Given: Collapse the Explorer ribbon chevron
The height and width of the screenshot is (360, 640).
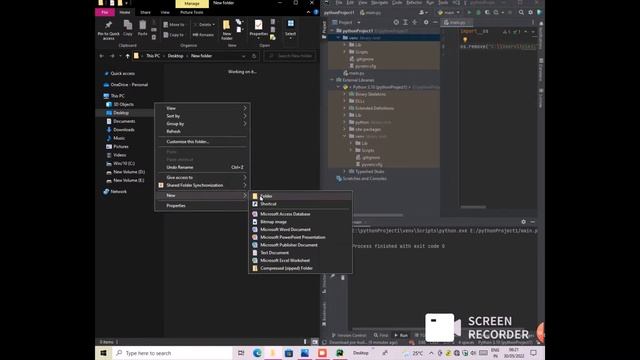Looking at the screenshot, I should [x=309, y=12].
